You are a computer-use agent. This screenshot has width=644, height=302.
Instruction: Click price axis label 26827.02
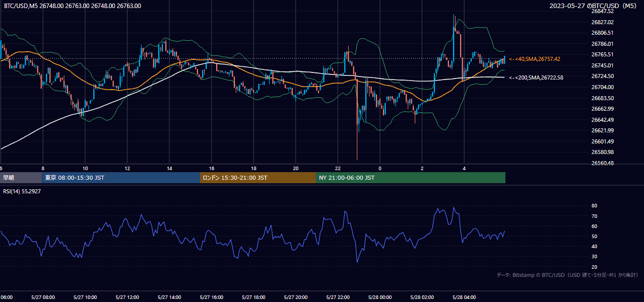602,22
